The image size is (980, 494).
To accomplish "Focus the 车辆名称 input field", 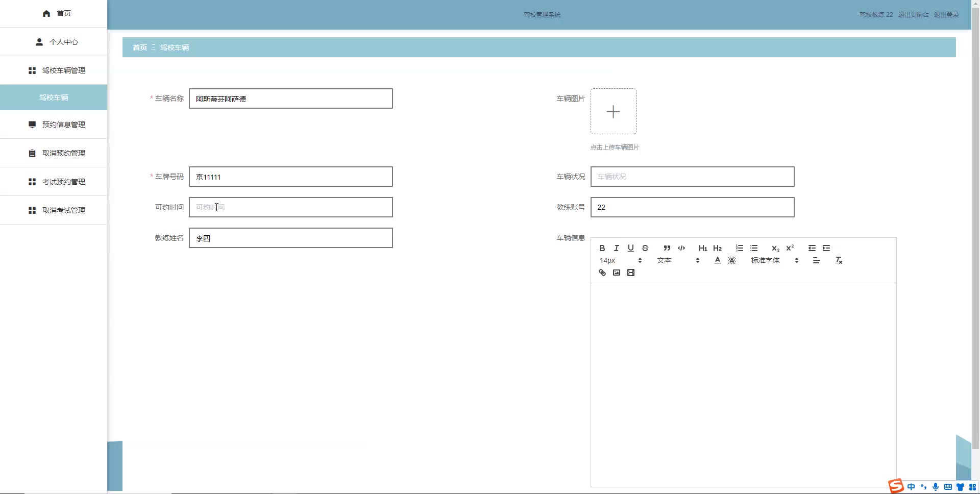I will coord(291,98).
